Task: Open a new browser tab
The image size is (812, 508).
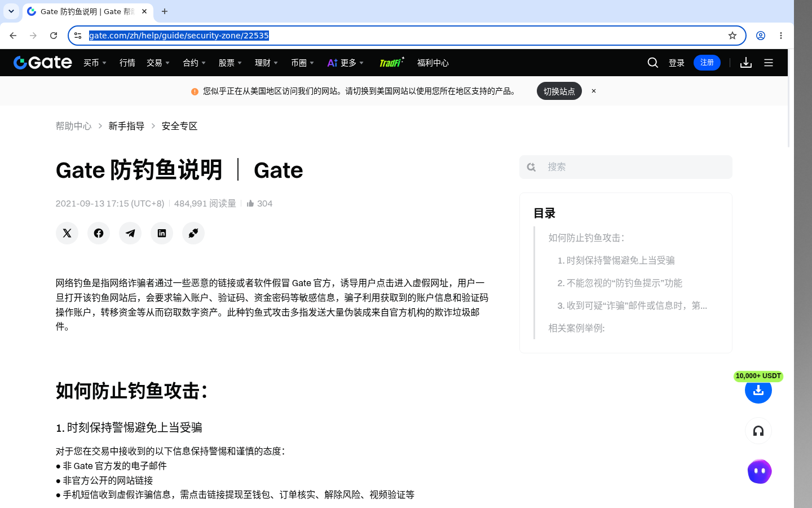Action: [165, 11]
